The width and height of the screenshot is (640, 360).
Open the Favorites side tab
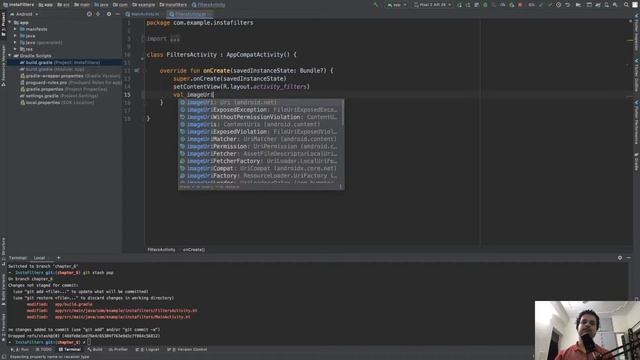click(x=3, y=327)
